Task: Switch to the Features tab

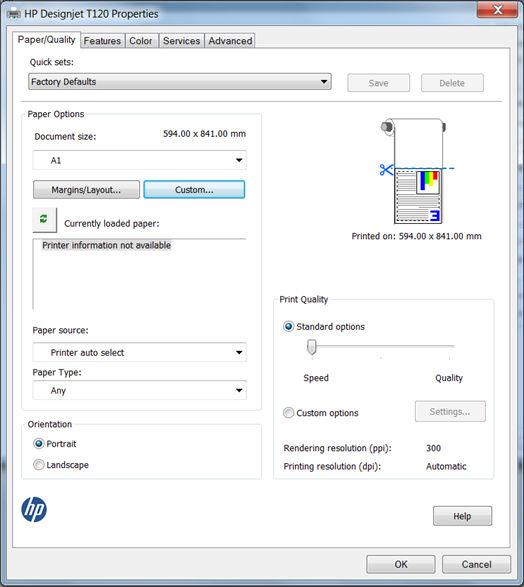Action: tap(102, 41)
